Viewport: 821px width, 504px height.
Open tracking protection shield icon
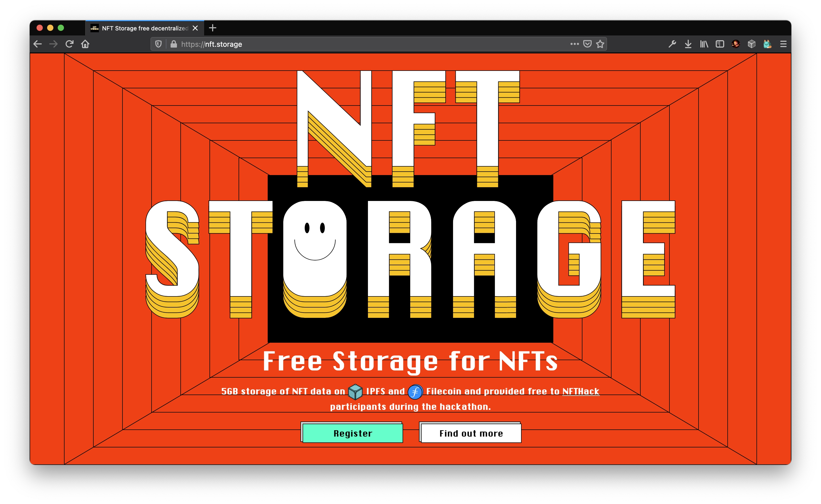point(158,44)
